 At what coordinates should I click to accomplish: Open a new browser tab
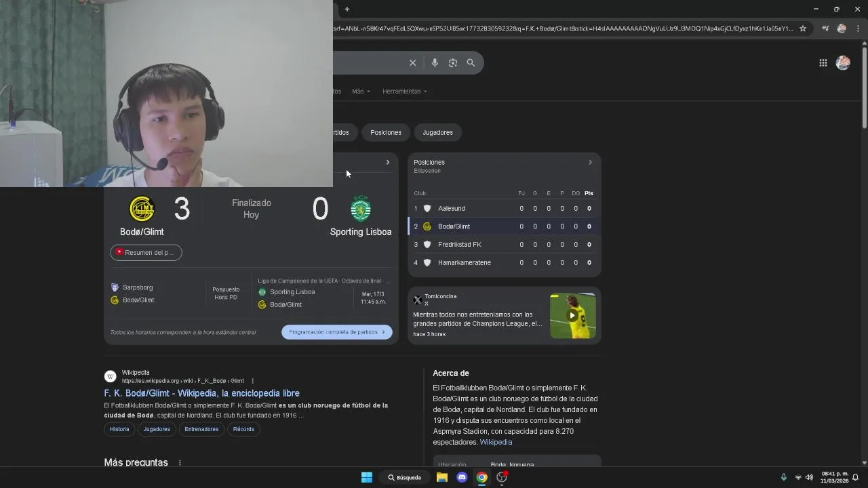(347, 9)
